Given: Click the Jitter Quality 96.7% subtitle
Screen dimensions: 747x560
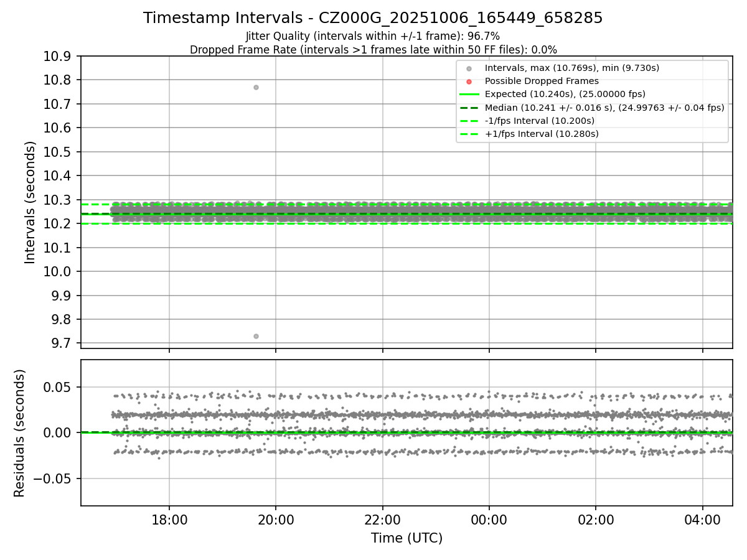Looking at the screenshot, I should click(x=373, y=36).
